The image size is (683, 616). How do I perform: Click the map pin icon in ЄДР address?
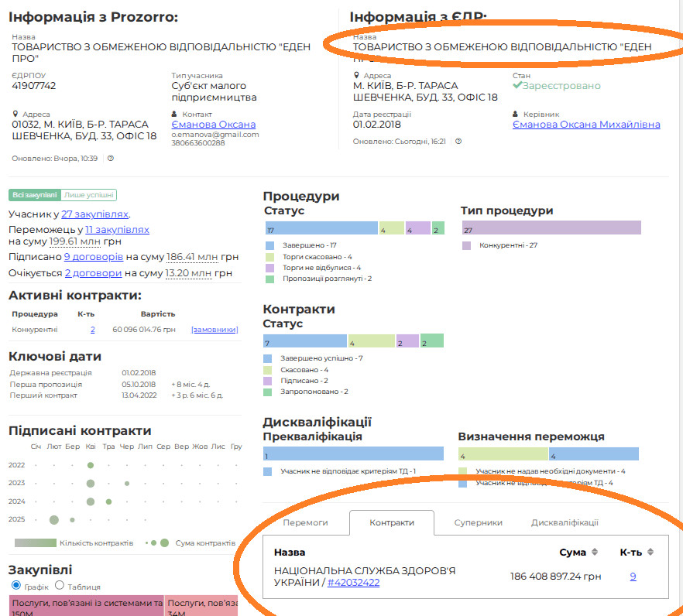tap(356, 75)
